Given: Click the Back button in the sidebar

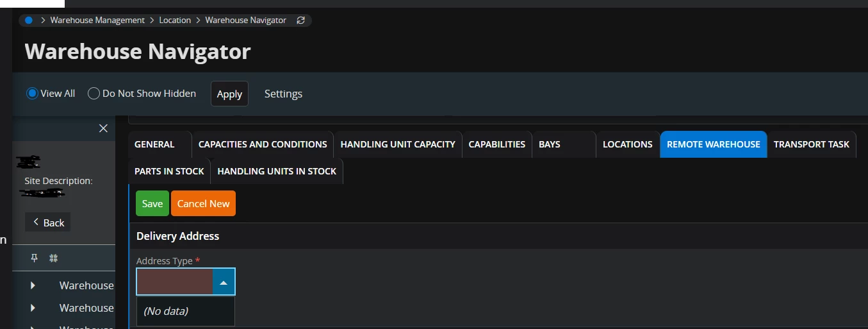Looking at the screenshot, I should (48, 222).
